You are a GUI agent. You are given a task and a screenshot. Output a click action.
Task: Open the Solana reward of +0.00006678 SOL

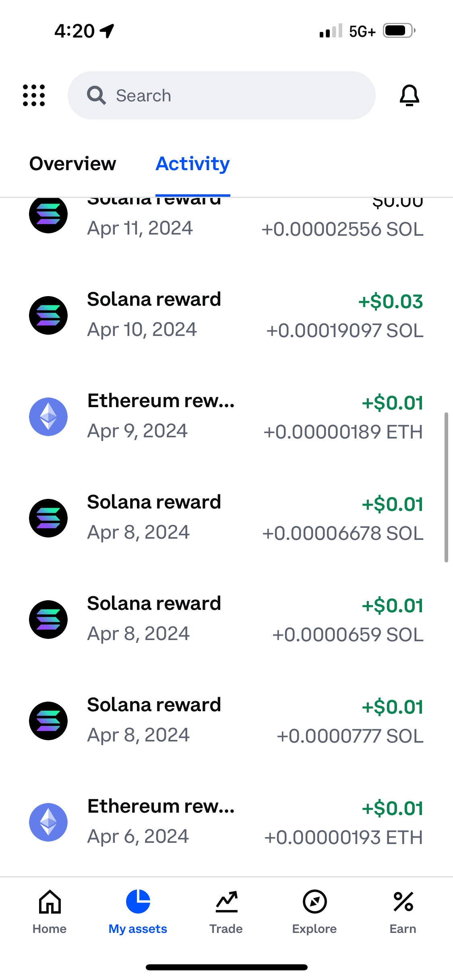[226, 518]
